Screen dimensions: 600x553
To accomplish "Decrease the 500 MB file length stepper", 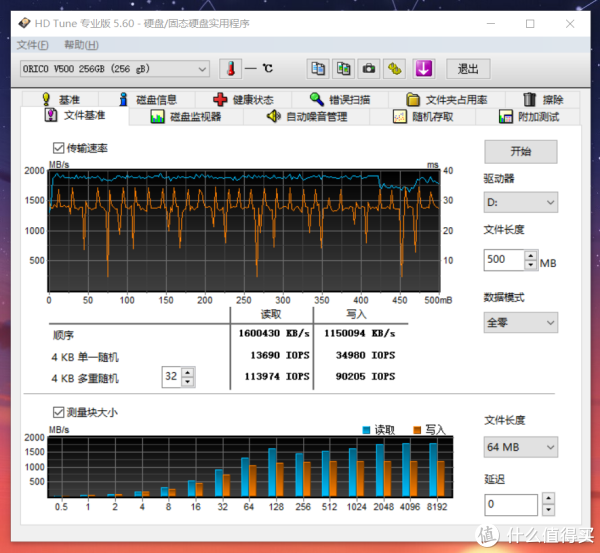I will (x=531, y=265).
